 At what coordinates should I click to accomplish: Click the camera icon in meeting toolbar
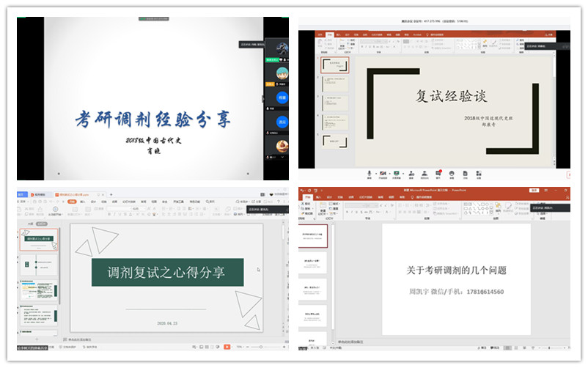[382, 174]
